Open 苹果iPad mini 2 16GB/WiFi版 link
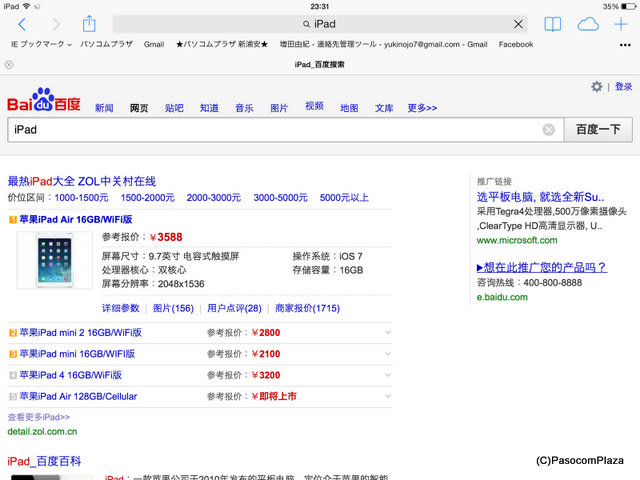The height and width of the screenshot is (480, 640). pyautogui.click(x=80, y=333)
